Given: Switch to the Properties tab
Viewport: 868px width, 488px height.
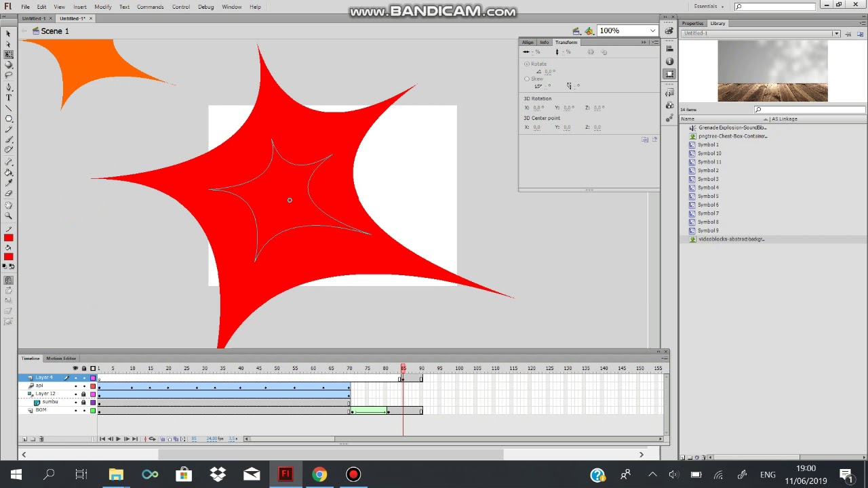Looking at the screenshot, I should pyautogui.click(x=692, y=23).
